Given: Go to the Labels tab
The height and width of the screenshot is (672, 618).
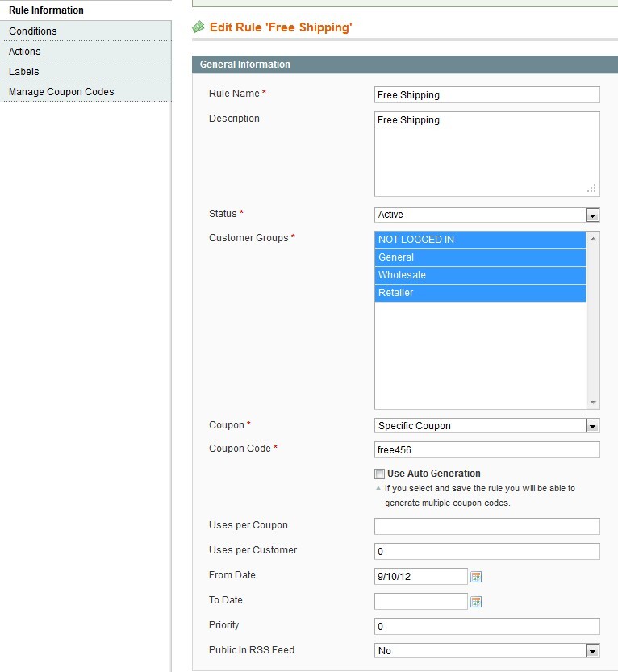Looking at the screenshot, I should 24,72.
